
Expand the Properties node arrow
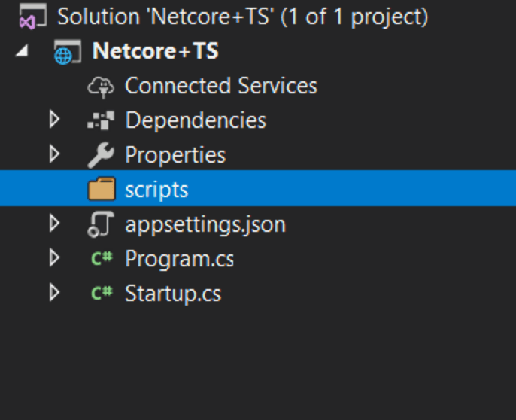53,154
